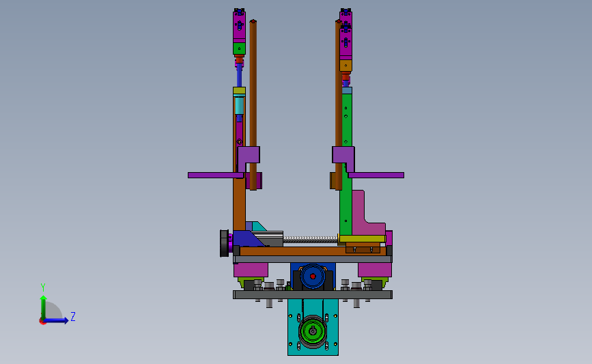Select the green block below the left magenta sensor
This screenshot has width=592, height=364.
coord(239,48)
